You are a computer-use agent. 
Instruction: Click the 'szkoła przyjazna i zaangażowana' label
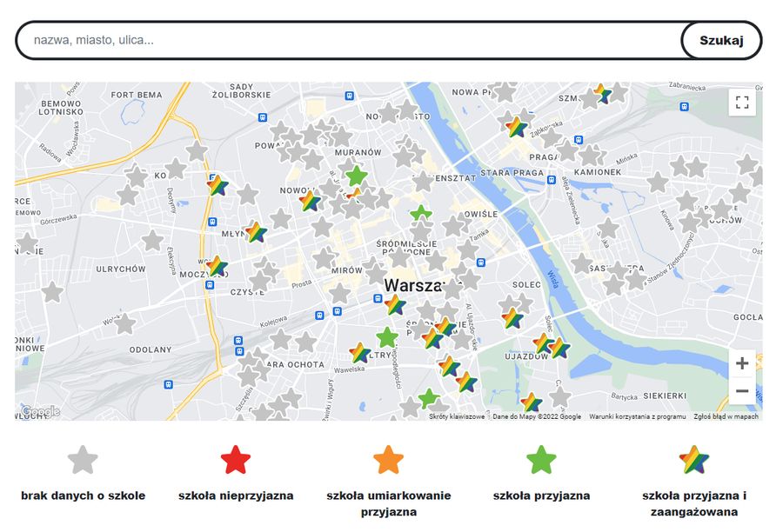coord(694,503)
